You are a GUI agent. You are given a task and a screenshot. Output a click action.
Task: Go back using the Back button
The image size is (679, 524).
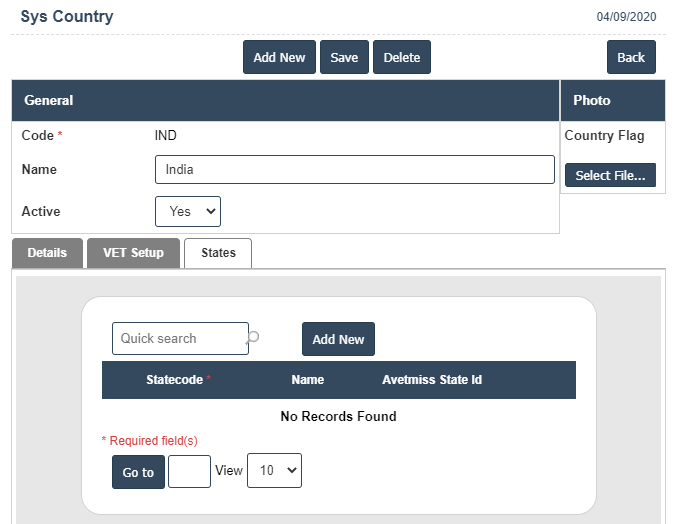(631, 57)
